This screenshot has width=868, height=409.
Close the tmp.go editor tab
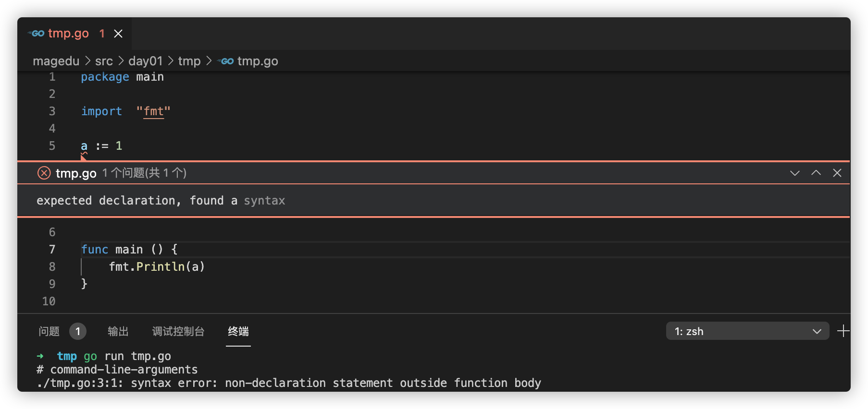click(118, 34)
